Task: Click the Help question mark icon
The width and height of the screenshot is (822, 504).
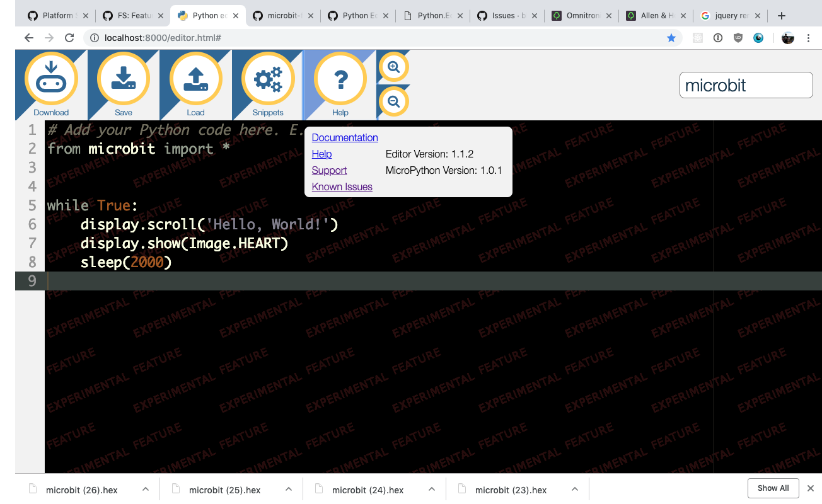Action: click(340, 79)
